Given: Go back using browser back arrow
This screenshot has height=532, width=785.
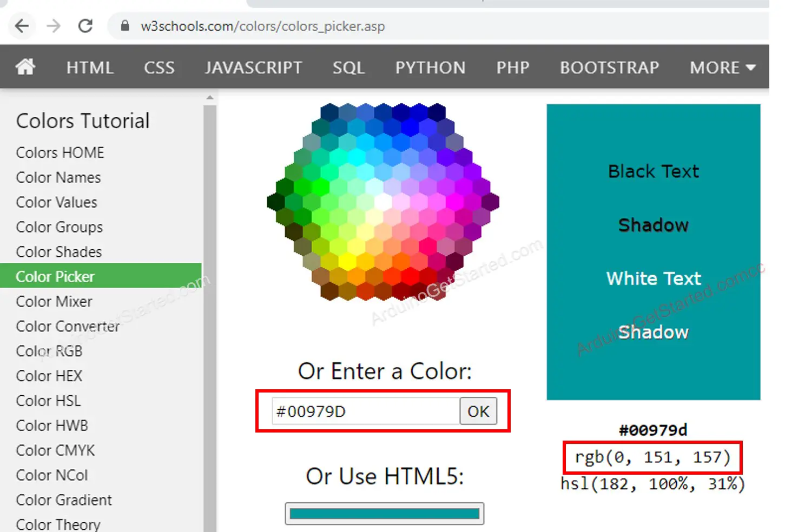Looking at the screenshot, I should tap(22, 26).
